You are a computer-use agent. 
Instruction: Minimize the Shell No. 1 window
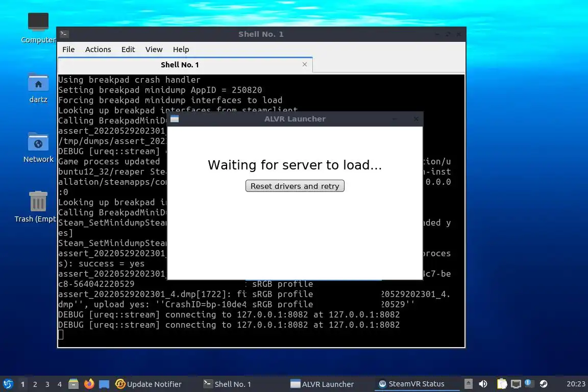(x=437, y=34)
